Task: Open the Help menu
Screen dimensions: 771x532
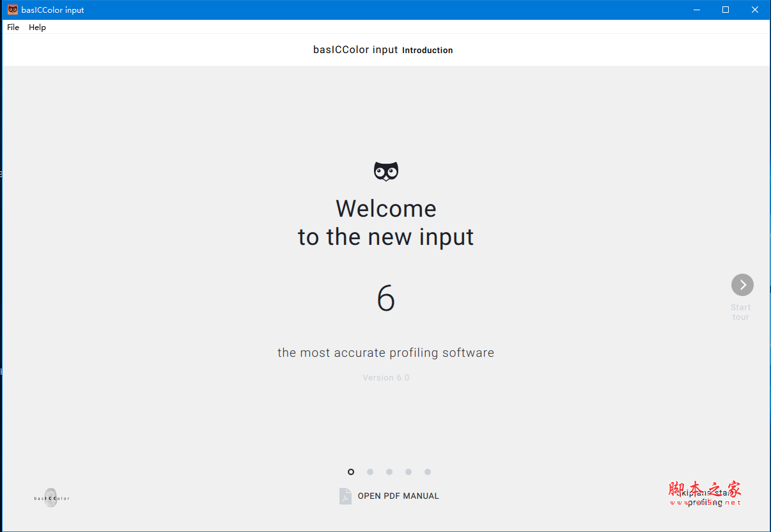Action: (37, 27)
